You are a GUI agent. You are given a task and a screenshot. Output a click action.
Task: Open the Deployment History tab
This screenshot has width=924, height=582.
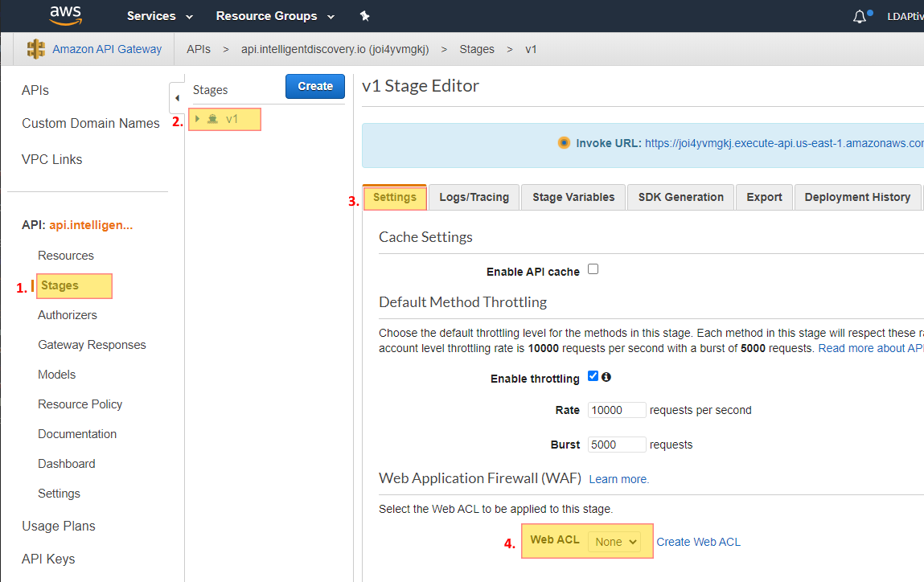click(x=857, y=197)
